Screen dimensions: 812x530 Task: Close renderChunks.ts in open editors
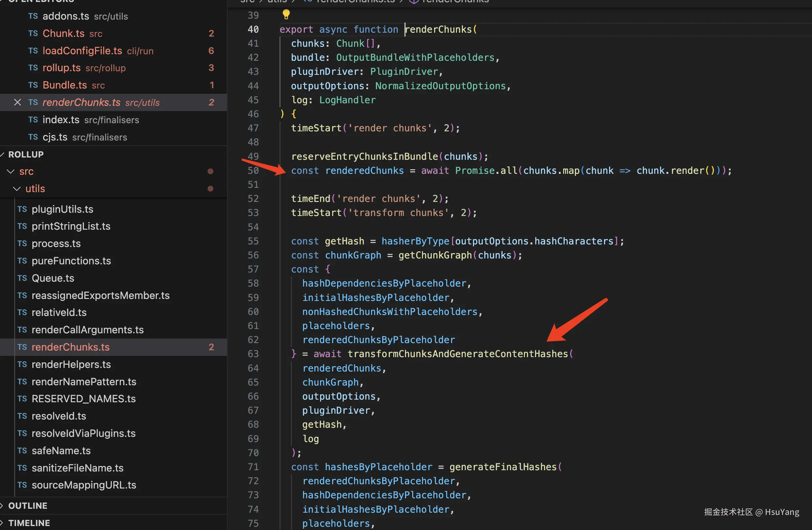(17, 102)
